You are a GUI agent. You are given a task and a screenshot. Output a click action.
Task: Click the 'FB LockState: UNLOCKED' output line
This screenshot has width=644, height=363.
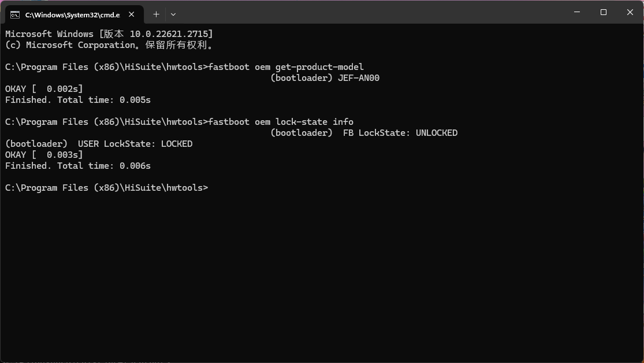400,133
